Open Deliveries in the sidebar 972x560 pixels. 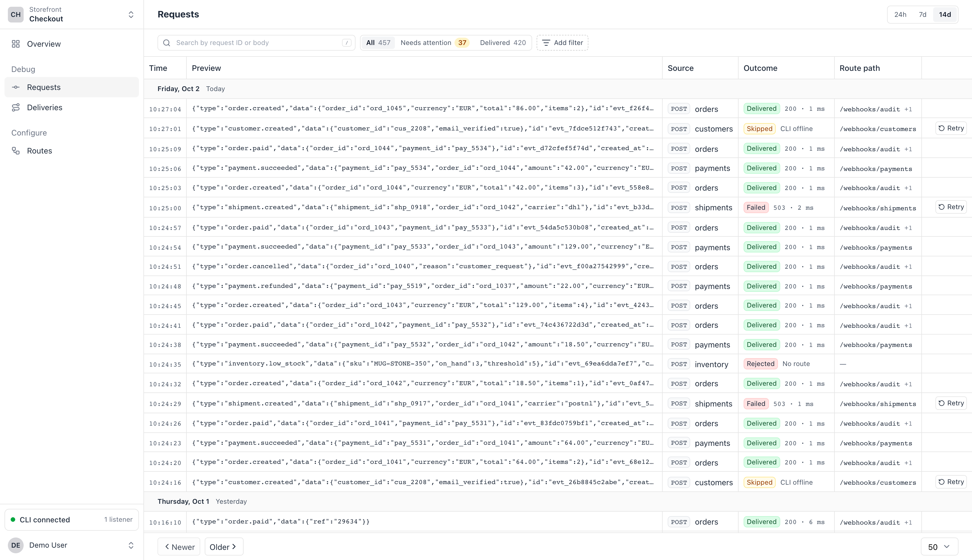71,108
